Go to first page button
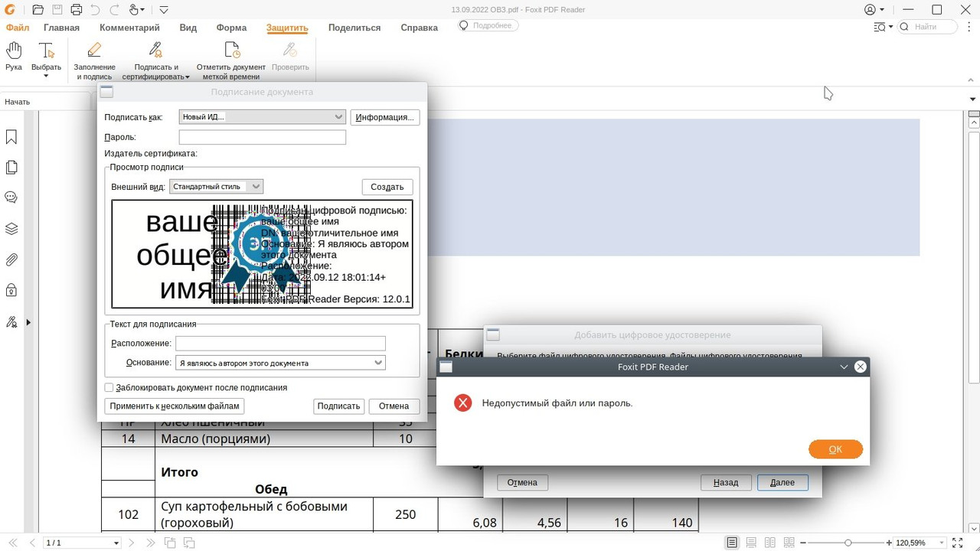980x551 pixels. tap(12, 543)
